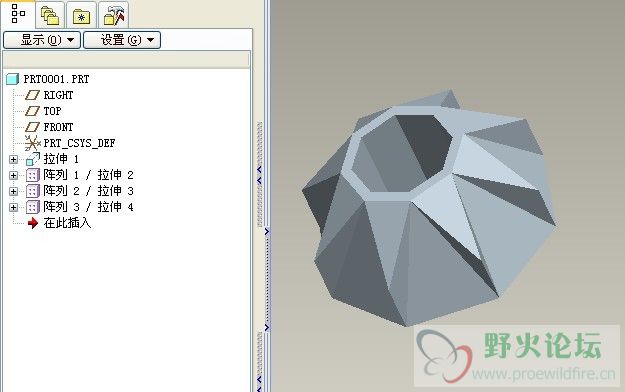Select the RIGHT datum plane icon
This screenshot has height=392, width=625.
33,95
